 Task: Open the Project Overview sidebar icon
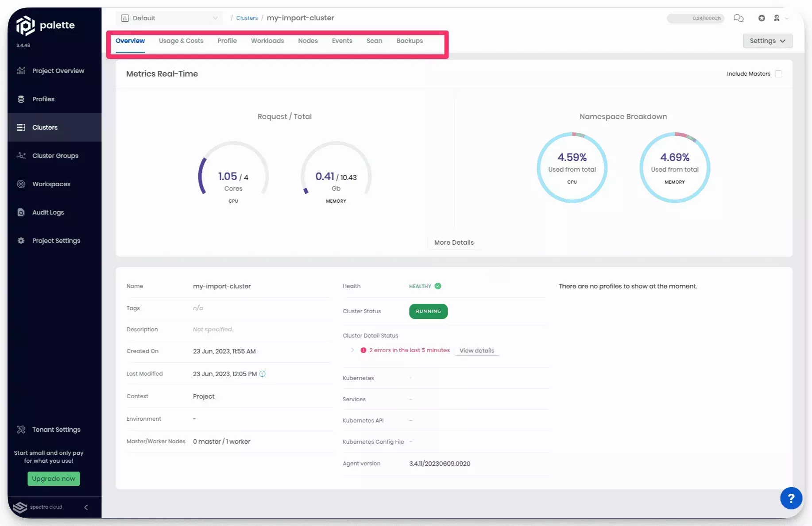pyautogui.click(x=21, y=70)
